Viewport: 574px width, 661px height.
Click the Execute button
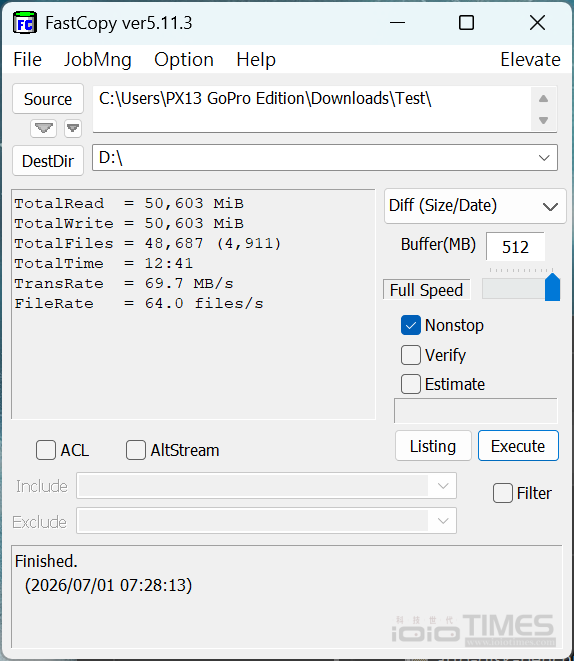tap(518, 446)
